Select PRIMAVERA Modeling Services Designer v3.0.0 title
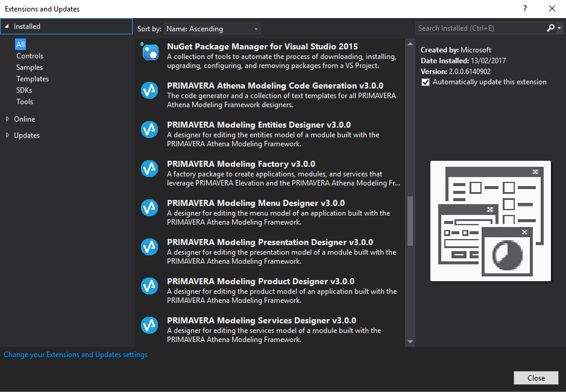566x392 pixels. pos(262,320)
